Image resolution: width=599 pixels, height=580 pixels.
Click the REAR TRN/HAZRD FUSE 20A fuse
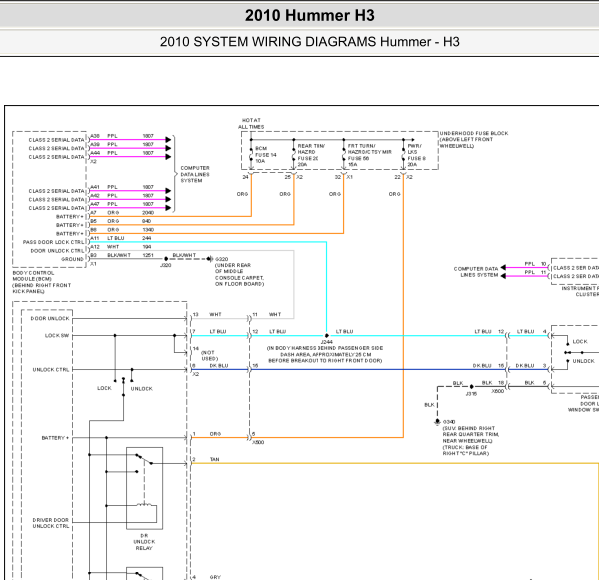click(x=294, y=155)
